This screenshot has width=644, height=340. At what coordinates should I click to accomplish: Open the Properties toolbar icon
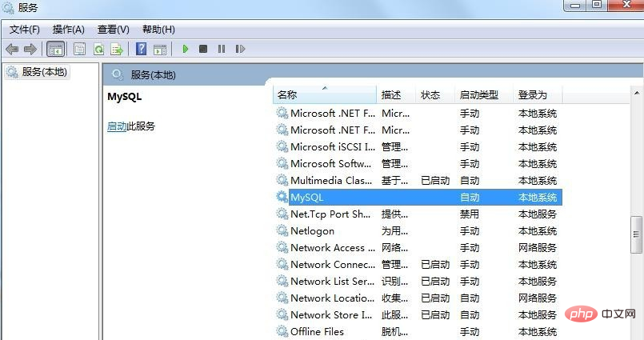(x=80, y=50)
